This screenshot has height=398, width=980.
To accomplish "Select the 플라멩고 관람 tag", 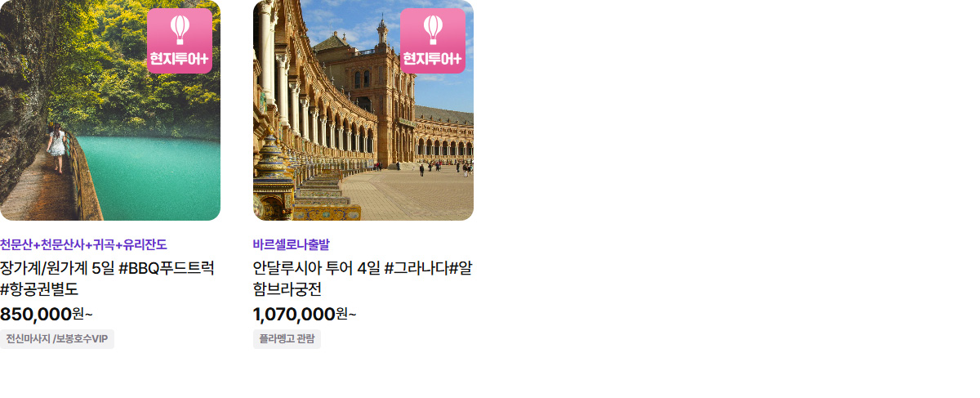I will pos(287,339).
